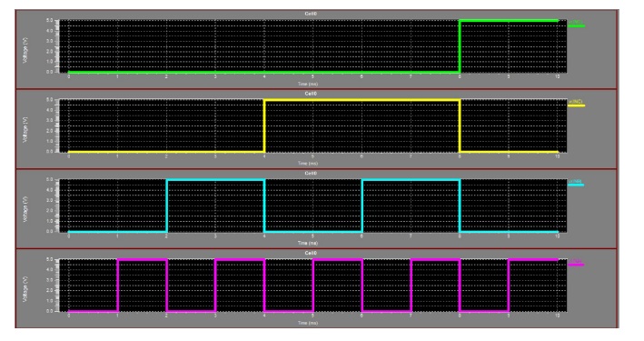This screenshot has height=341, width=644.
Task: Select the yellow trace legend entry
Action: click(576, 104)
